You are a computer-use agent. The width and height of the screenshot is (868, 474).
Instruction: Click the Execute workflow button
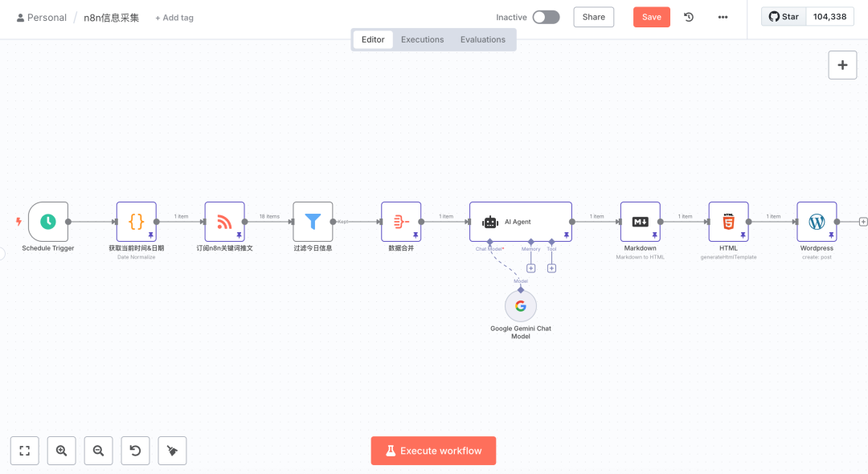(x=433, y=451)
